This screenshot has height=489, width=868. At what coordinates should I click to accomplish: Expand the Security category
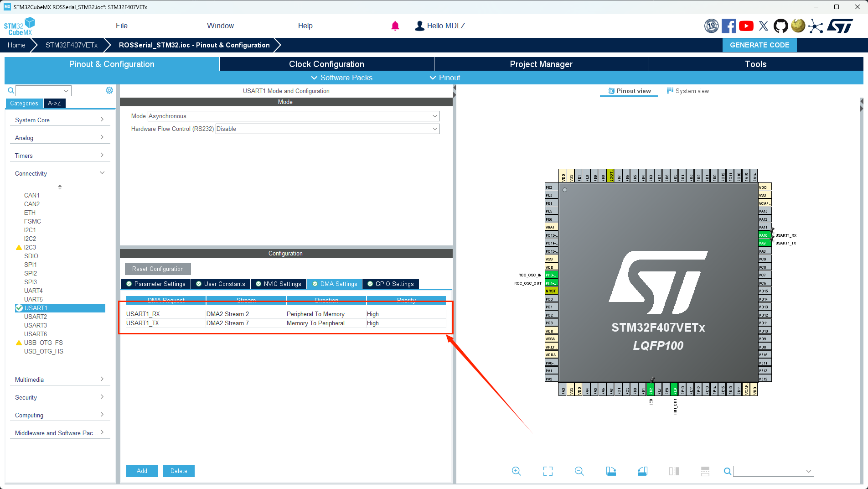point(60,397)
